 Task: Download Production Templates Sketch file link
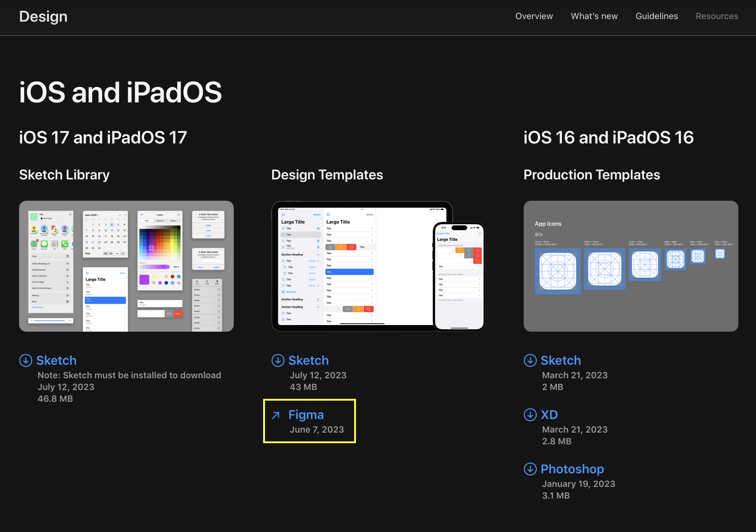click(560, 360)
